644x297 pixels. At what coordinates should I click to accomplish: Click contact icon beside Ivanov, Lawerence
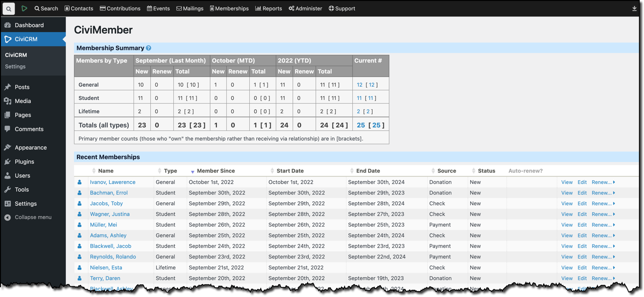click(80, 182)
